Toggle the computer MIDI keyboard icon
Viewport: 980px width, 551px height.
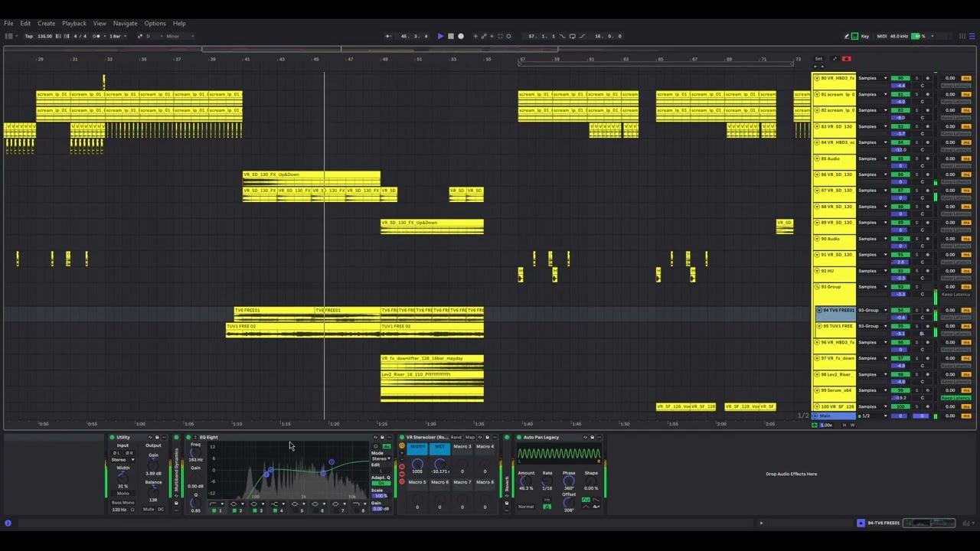[x=854, y=36]
